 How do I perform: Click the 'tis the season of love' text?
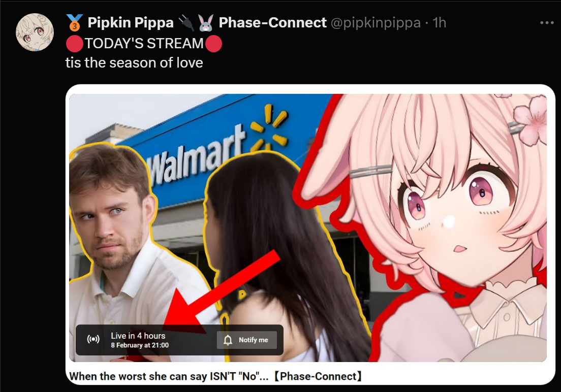134,62
